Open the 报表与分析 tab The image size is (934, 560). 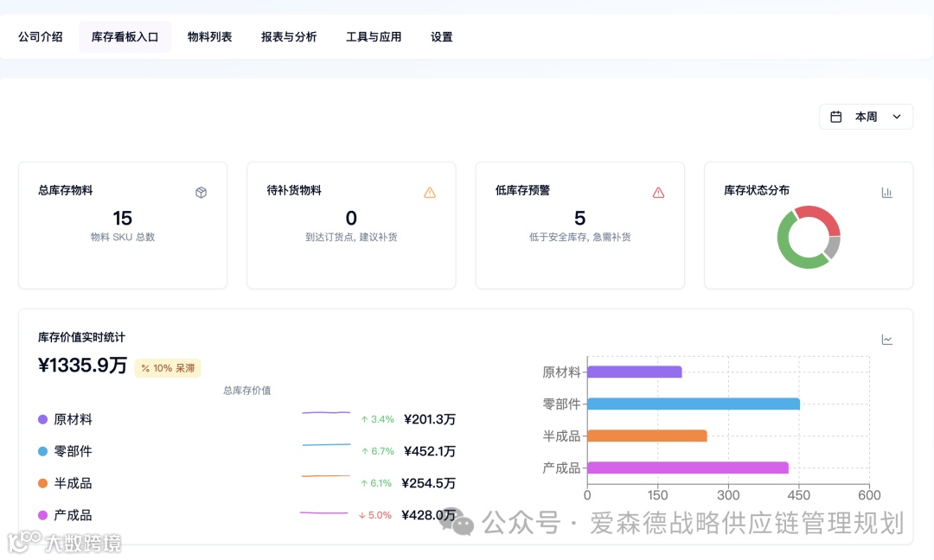(x=289, y=37)
